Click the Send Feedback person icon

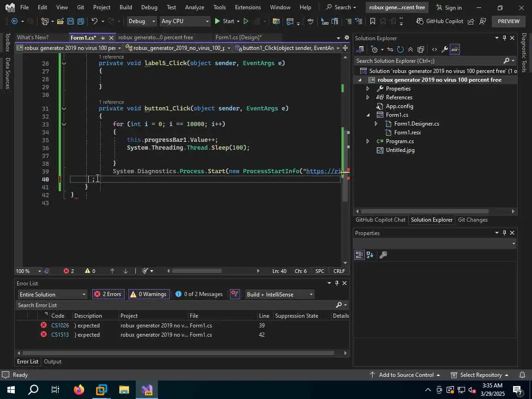483,21
